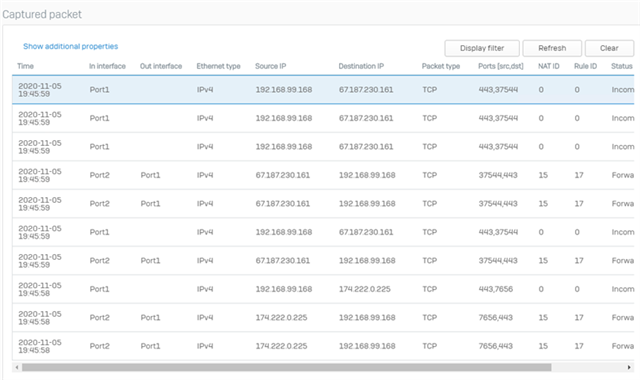This screenshot has height=380, width=640.
Task: Click the NAT ID column header
Action: click(549, 66)
